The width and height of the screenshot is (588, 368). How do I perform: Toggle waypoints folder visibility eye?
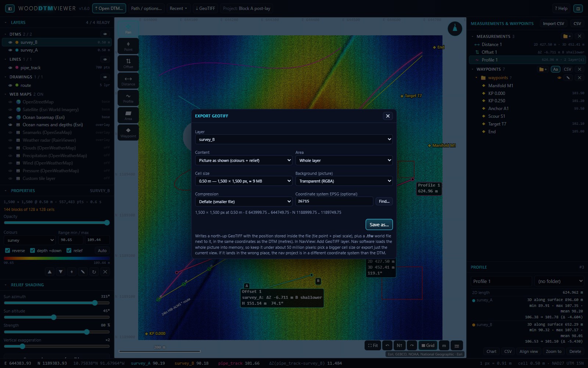tap(559, 78)
